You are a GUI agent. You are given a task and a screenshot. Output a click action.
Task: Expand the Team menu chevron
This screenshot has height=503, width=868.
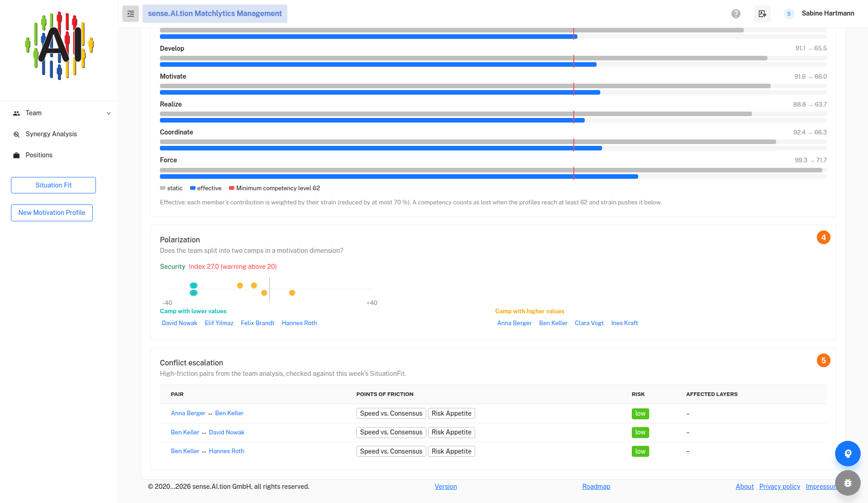click(x=109, y=113)
